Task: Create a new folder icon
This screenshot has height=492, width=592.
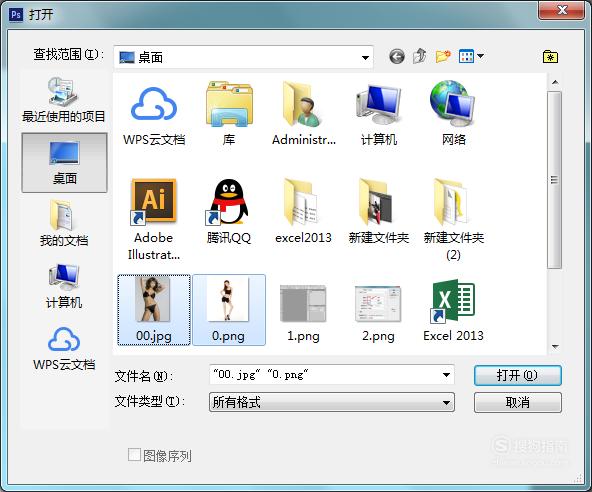Action: (443, 56)
